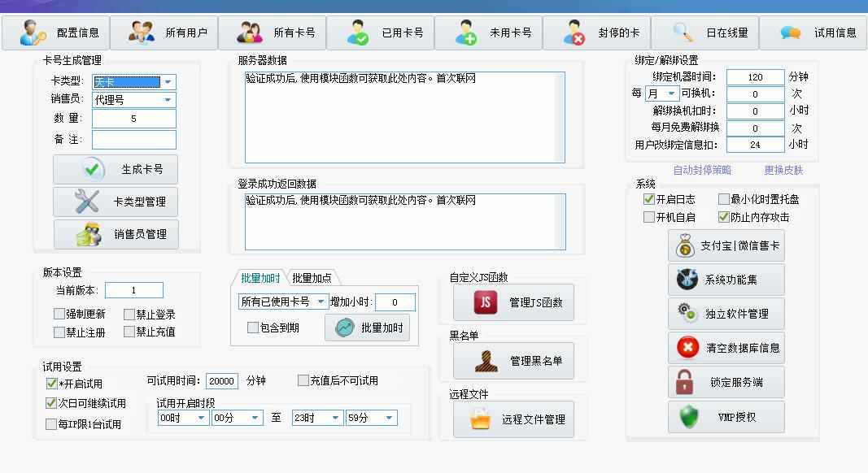Click the gears icon for 独立软件管理
Image resolution: width=868 pixels, height=473 pixels.
[687, 313]
